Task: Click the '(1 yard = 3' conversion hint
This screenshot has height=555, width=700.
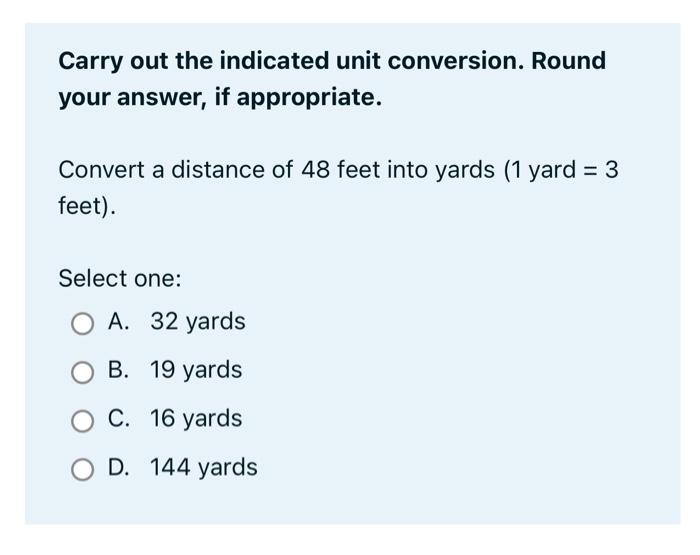Action: [561, 171]
